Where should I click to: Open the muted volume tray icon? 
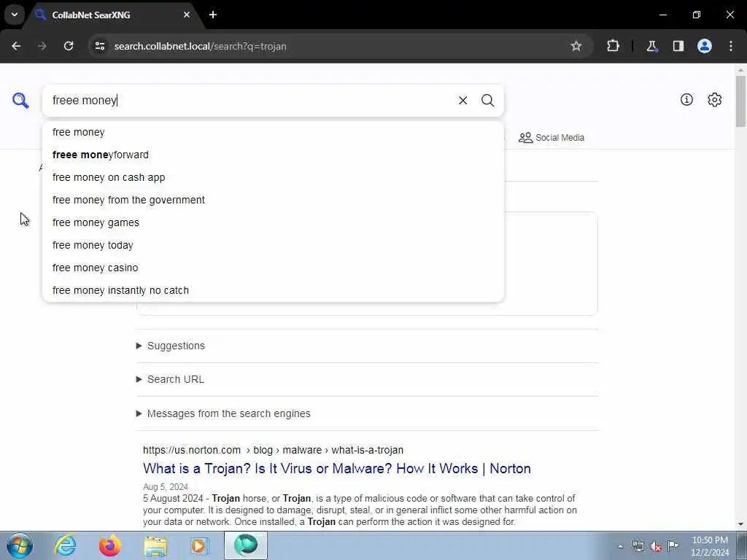coord(656,547)
